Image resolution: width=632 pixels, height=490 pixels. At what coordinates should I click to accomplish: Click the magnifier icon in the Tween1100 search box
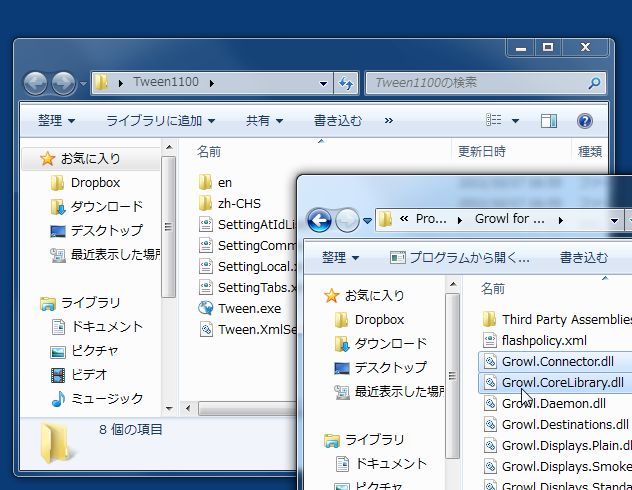[594, 83]
